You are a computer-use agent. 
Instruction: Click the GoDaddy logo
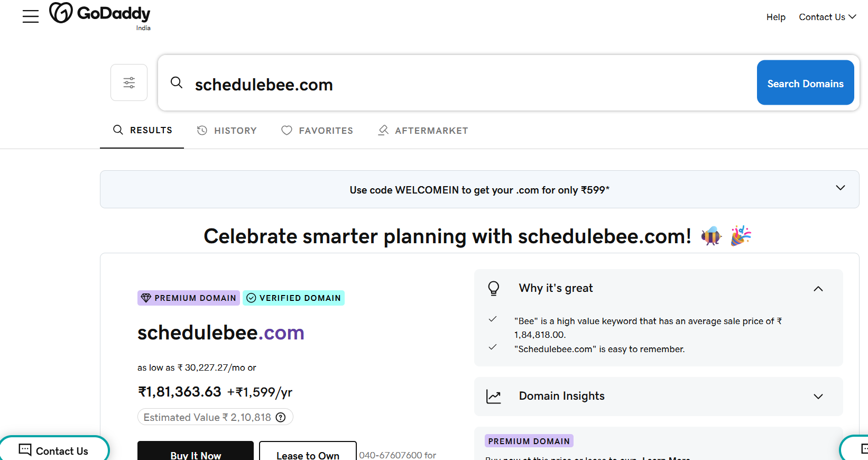coord(100,14)
